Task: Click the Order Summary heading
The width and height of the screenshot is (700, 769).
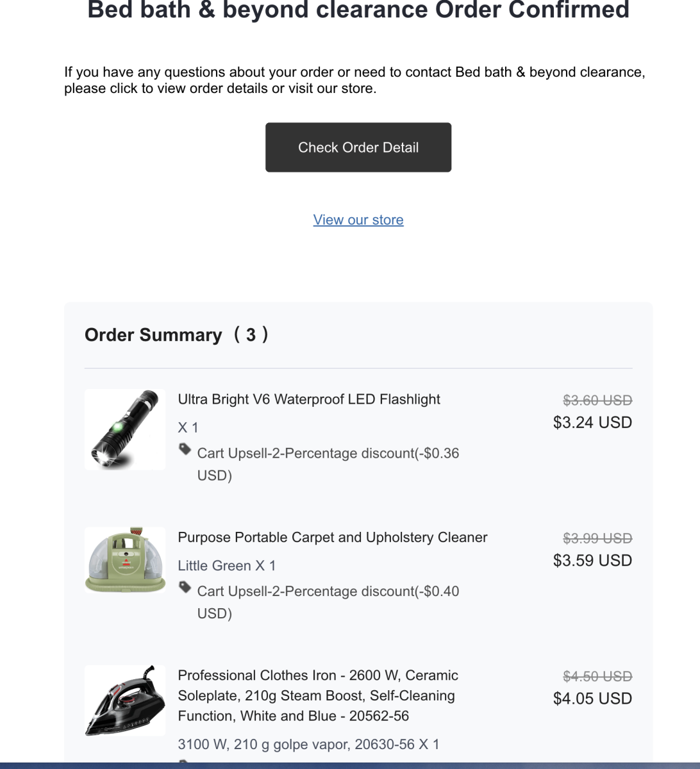Action: click(176, 335)
